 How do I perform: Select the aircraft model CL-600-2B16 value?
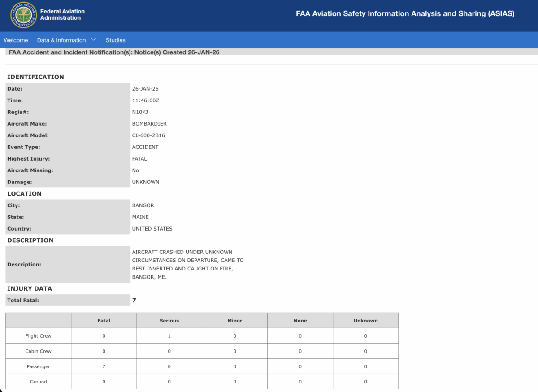click(x=148, y=135)
